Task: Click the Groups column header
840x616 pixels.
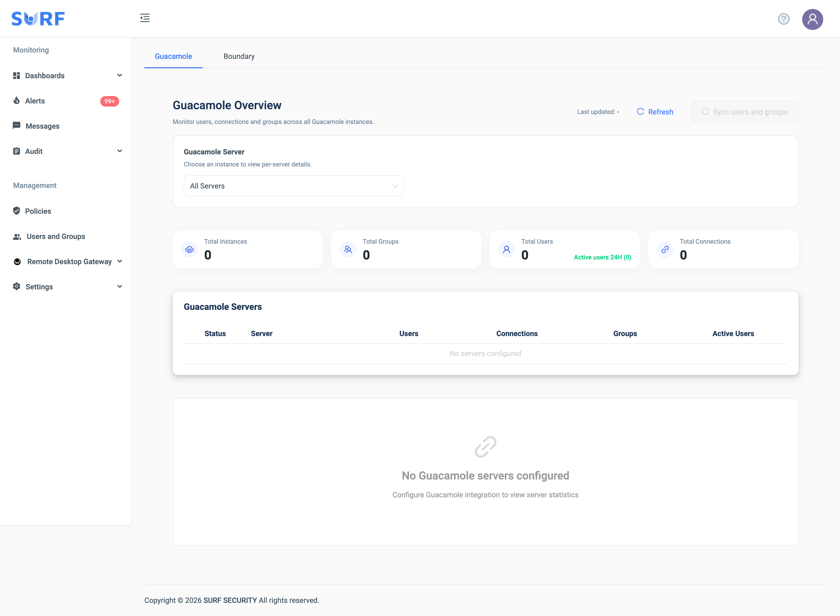Action: coord(625,334)
